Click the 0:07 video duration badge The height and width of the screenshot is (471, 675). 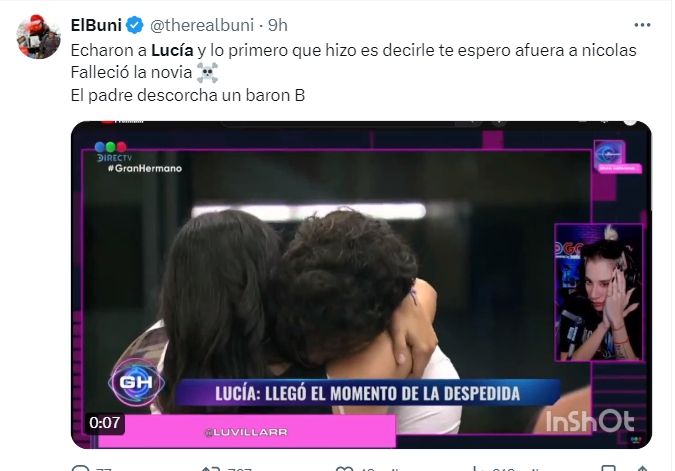105,422
